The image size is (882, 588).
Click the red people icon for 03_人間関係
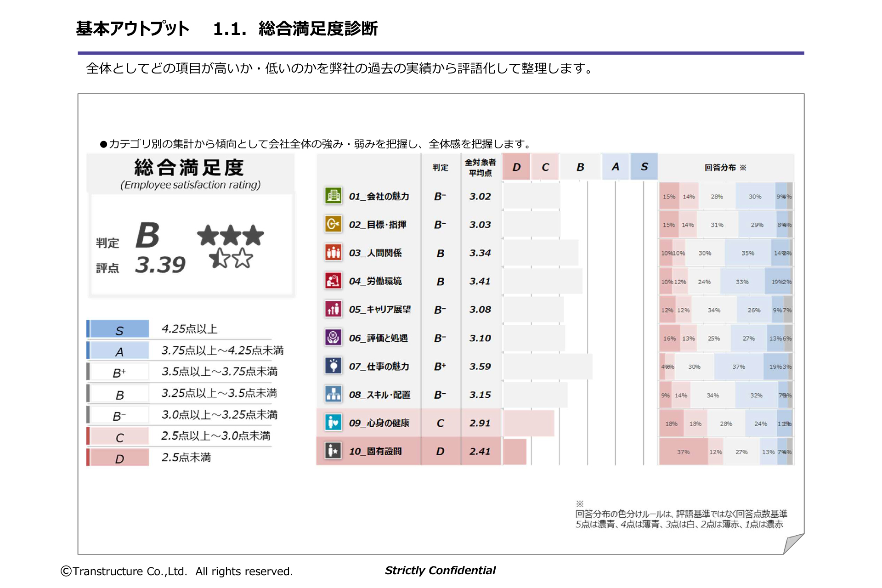(333, 252)
